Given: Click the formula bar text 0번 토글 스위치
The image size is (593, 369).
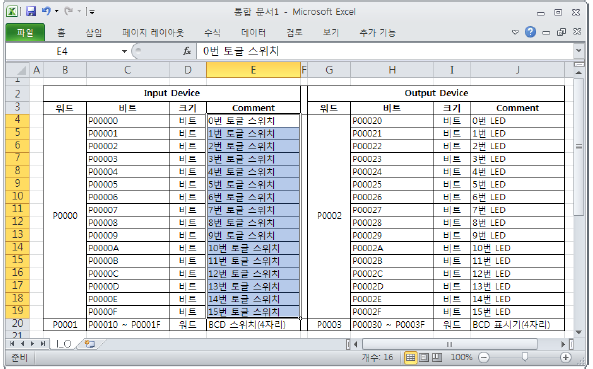Looking at the screenshot, I should click(241, 51).
